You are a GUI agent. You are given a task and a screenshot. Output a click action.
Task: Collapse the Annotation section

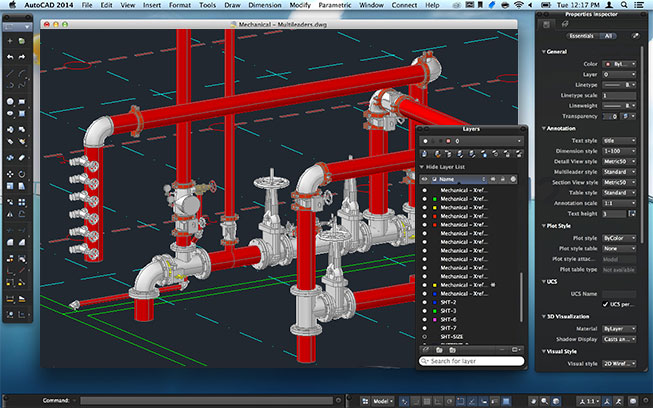543,129
